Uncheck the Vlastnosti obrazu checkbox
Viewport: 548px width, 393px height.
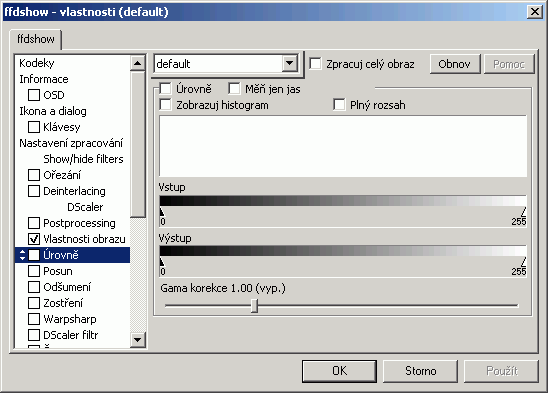click(x=34, y=239)
